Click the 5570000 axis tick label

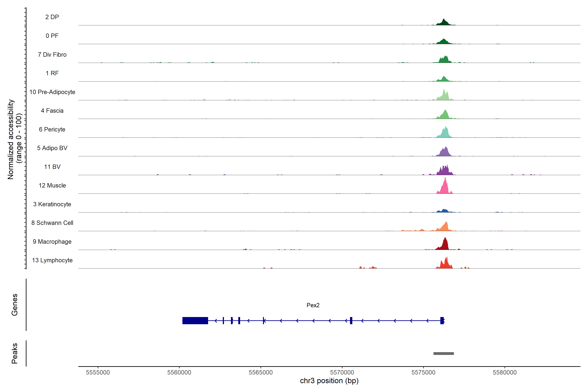[342, 372]
